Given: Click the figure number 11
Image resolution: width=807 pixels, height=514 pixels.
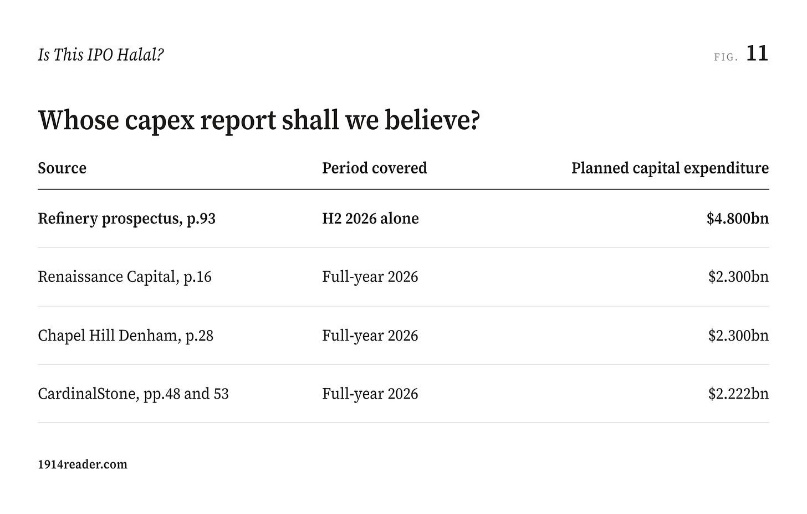Looking at the screenshot, I should [x=757, y=54].
